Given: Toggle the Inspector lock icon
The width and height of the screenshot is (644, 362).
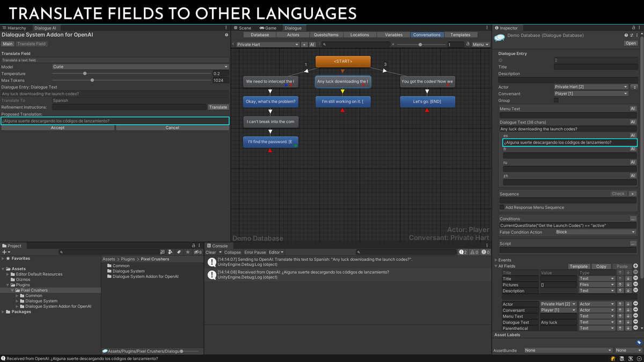Looking at the screenshot, I should [x=634, y=28].
